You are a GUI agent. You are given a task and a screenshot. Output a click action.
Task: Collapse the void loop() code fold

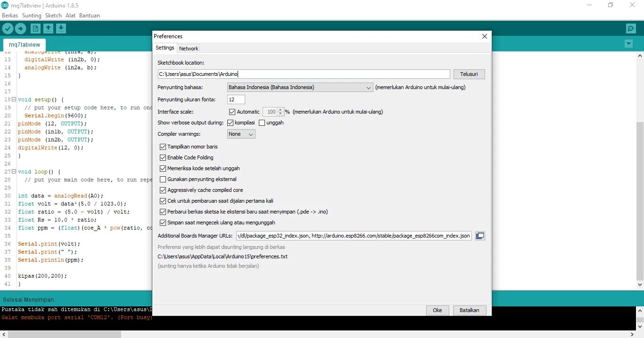(x=14, y=172)
